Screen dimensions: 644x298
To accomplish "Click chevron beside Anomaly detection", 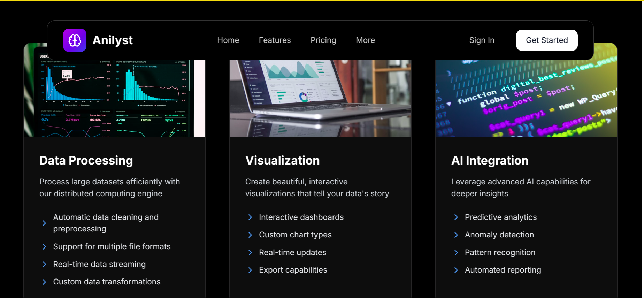I will [x=456, y=235].
